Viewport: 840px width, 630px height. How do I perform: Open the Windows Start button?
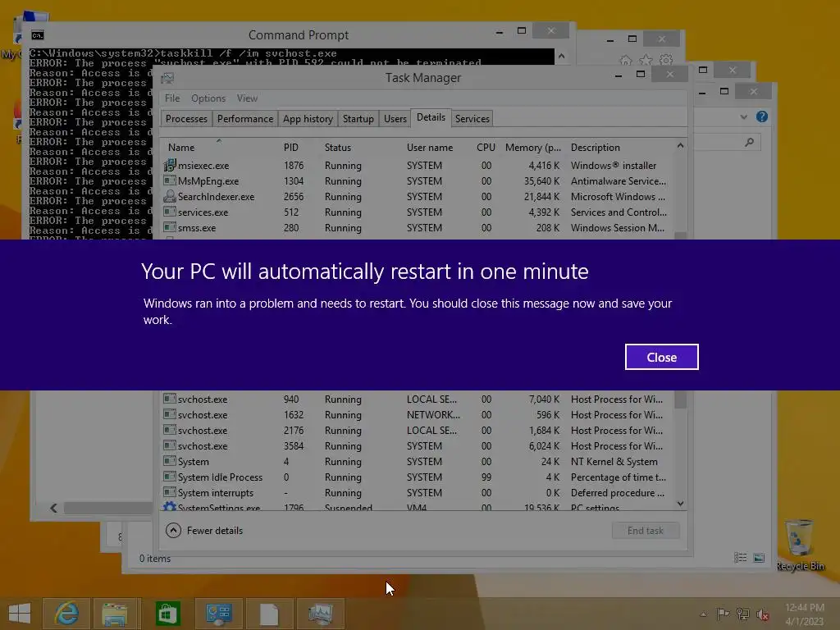point(20,614)
